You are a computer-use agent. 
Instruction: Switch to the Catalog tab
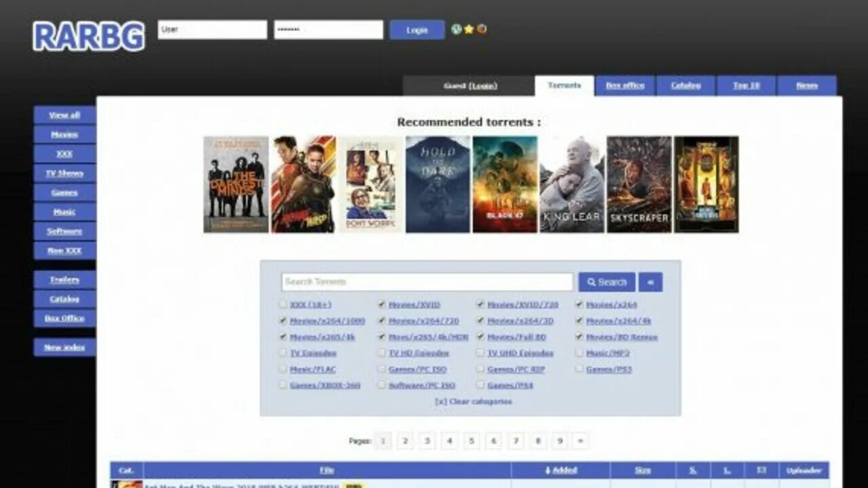(686, 85)
